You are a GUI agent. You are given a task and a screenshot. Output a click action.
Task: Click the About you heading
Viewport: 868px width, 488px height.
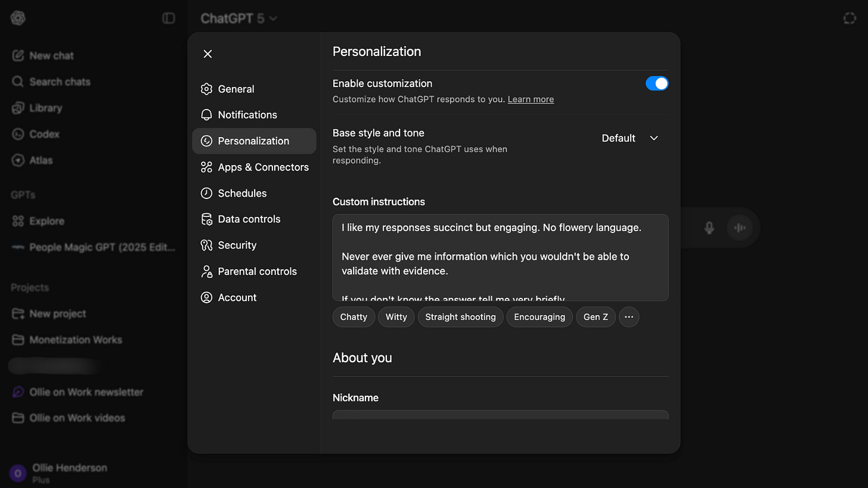coord(362,358)
